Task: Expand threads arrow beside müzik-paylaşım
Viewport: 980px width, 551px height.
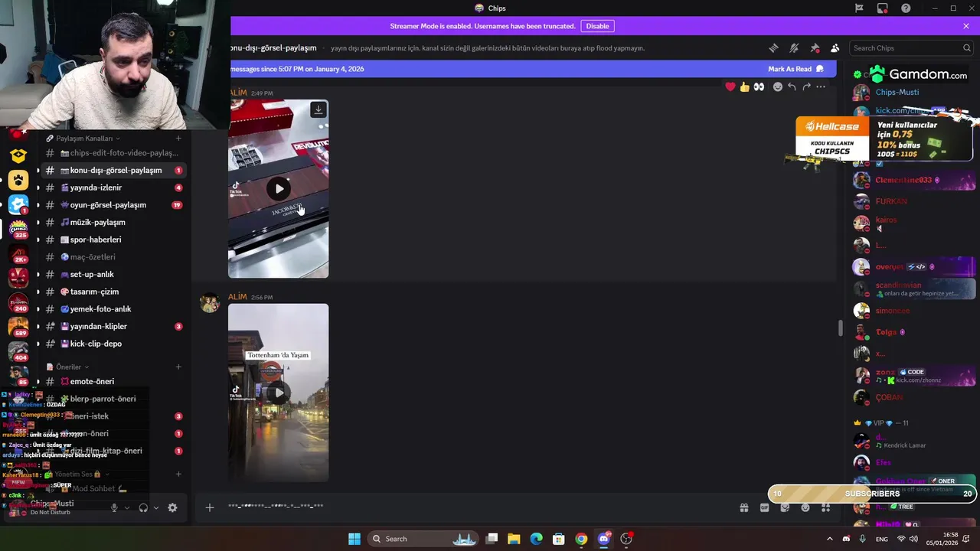Action: 38,222
